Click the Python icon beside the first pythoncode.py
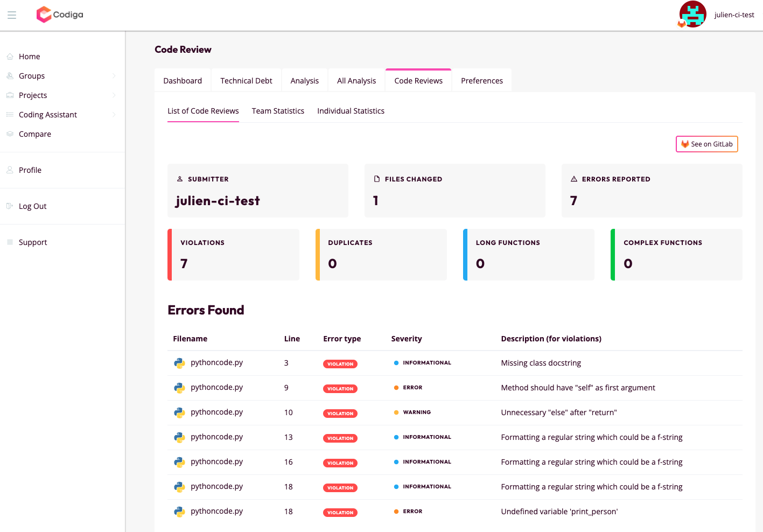763x532 pixels. tap(179, 362)
